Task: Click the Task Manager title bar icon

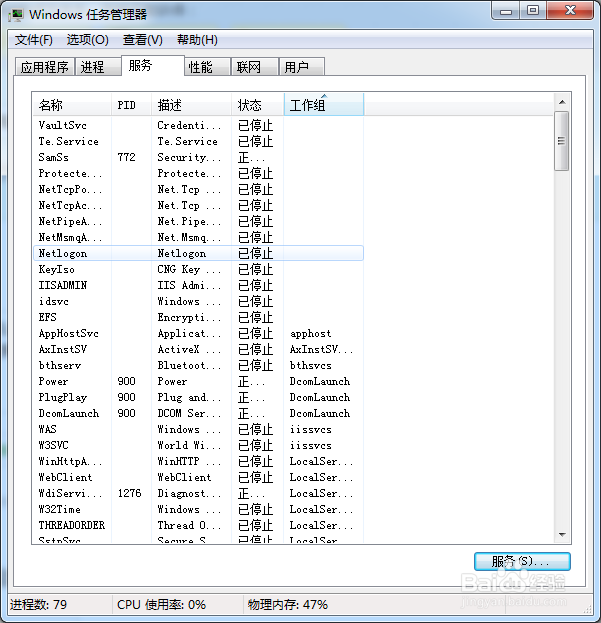Action: click(16, 15)
